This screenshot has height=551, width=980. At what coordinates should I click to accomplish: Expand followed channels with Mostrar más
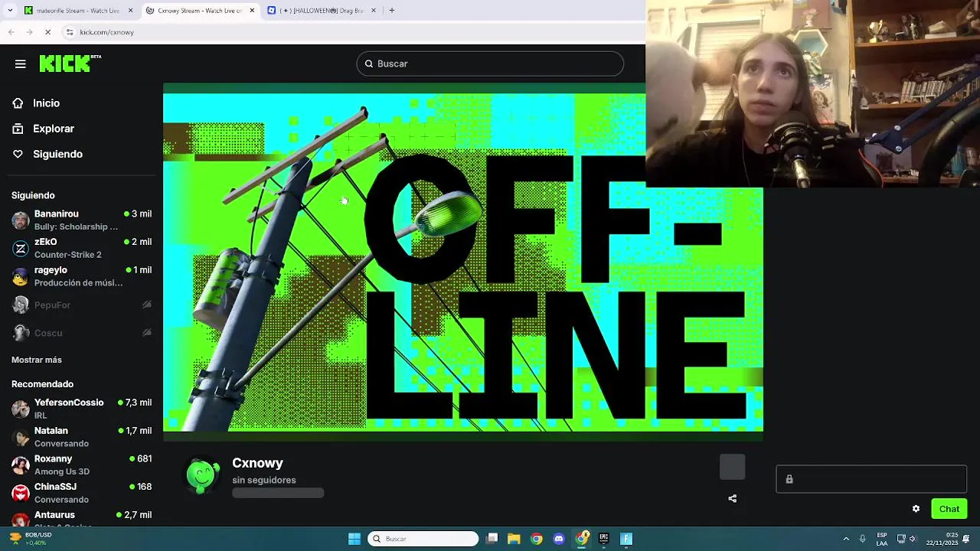(37, 360)
